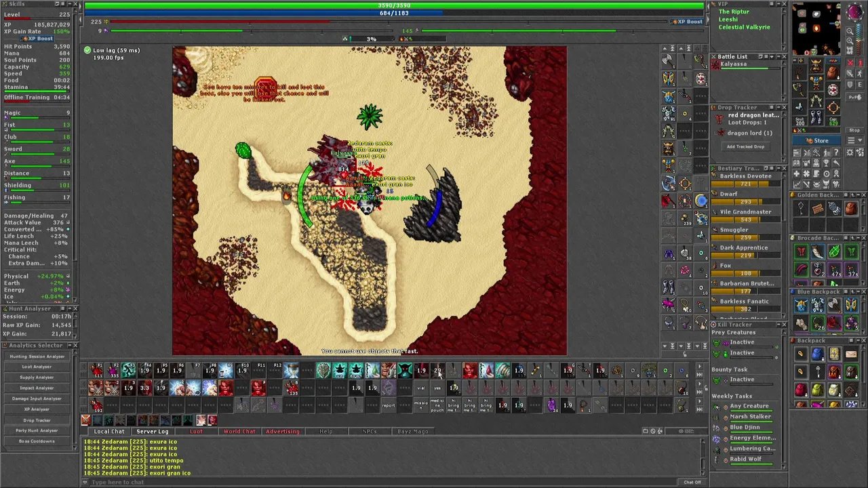The height and width of the screenshot is (488, 868).
Task: Click Add Tracked Drop button
Action: tap(746, 146)
